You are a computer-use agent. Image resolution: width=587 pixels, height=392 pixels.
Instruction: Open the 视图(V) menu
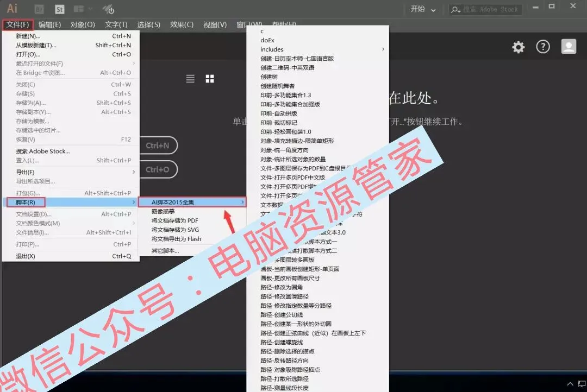(x=215, y=24)
